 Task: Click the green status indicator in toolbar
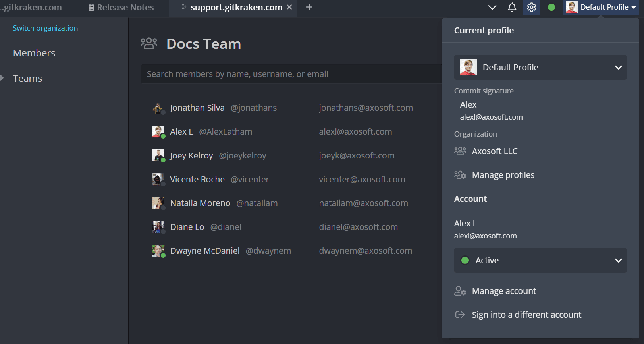(551, 7)
